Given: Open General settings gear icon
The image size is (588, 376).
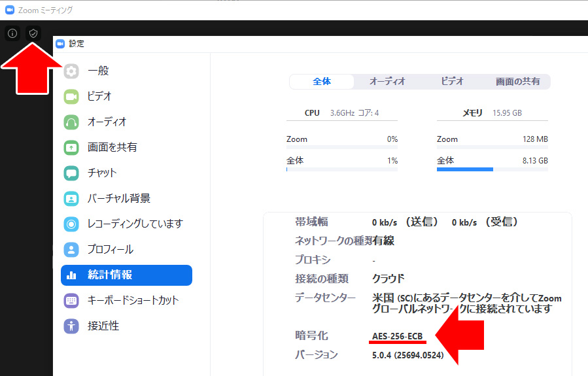Looking at the screenshot, I should point(71,71).
